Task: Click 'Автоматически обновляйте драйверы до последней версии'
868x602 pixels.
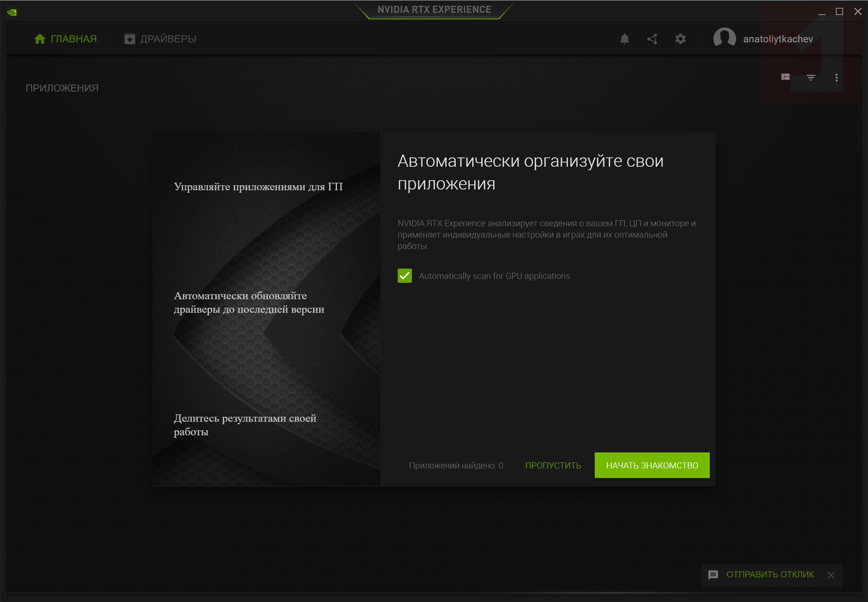Action: [x=249, y=302]
